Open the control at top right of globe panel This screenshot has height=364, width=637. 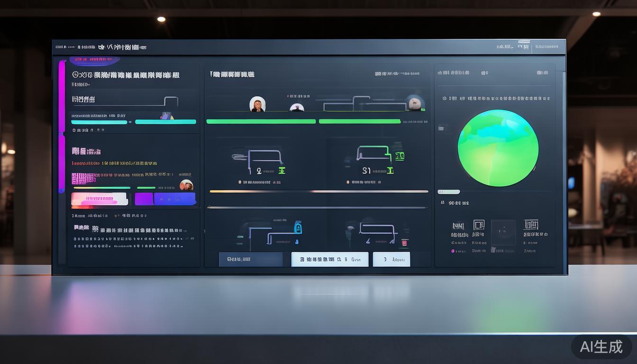pos(542,73)
